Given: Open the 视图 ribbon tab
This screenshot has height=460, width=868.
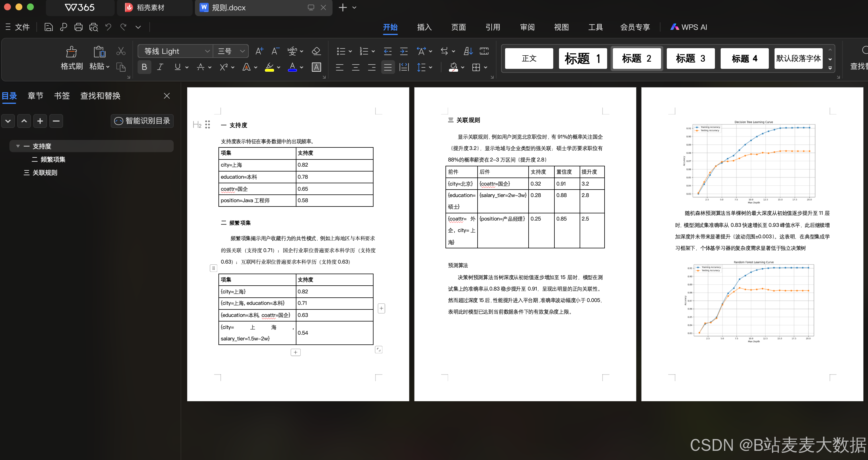Looking at the screenshot, I should click(561, 27).
